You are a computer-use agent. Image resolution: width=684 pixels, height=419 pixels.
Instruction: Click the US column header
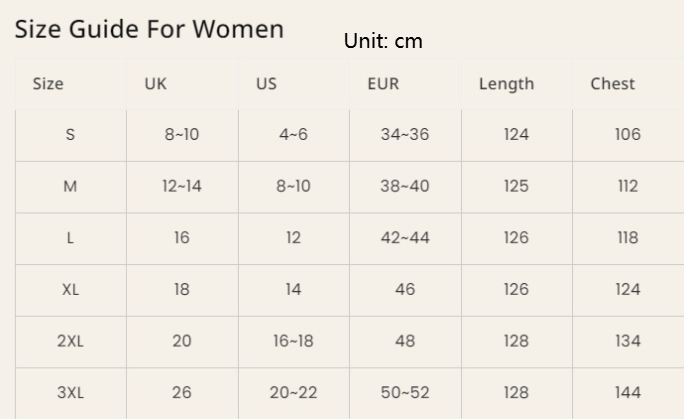point(266,84)
